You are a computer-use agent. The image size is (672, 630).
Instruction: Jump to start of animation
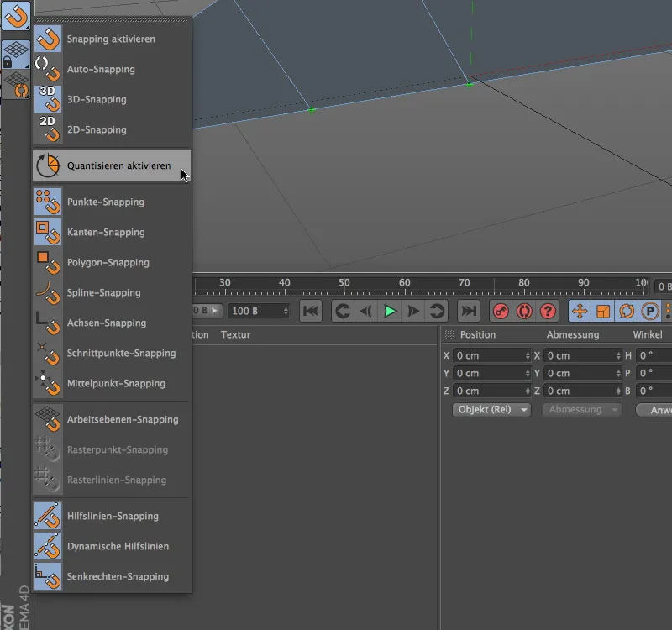[311, 311]
